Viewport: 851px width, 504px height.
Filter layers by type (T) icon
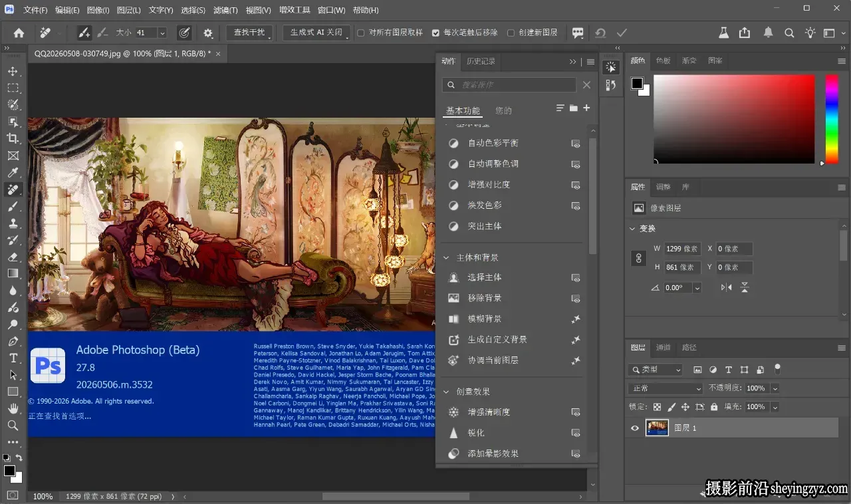728,370
